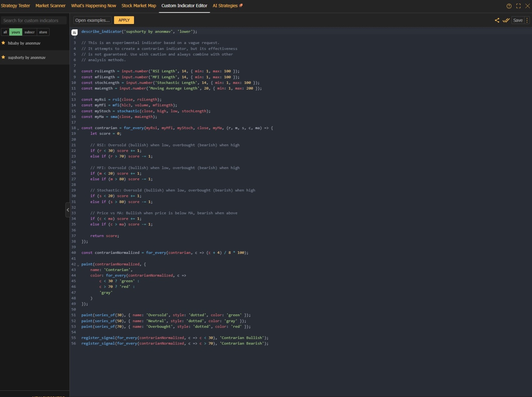Click the star next to hibaby indicator
532x397 pixels.
click(3, 43)
